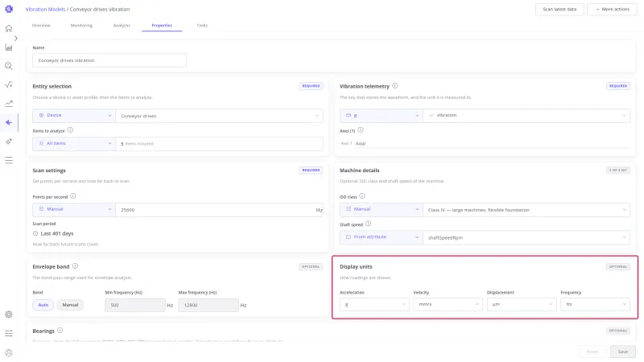Viewport: 644px width, 362px height.
Task: Go to Vibration Models breadcrumb link
Action: coord(45,9)
